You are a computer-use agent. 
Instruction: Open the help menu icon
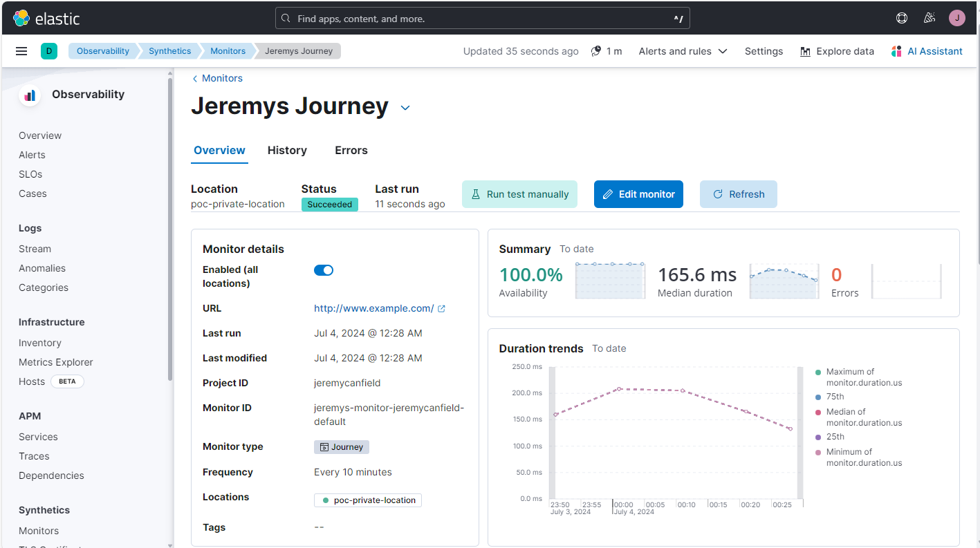(x=902, y=18)
